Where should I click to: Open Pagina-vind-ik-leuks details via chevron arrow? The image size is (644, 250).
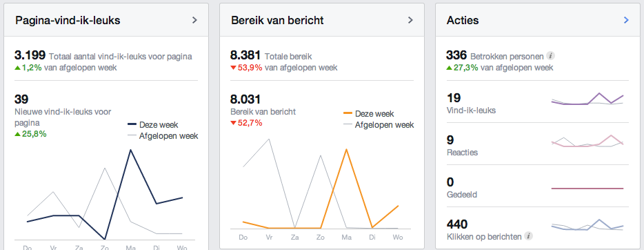point(194,20)
